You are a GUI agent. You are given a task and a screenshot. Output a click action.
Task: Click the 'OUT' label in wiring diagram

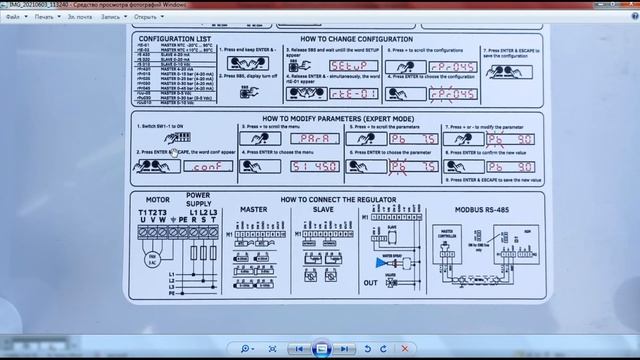point(371,283)
